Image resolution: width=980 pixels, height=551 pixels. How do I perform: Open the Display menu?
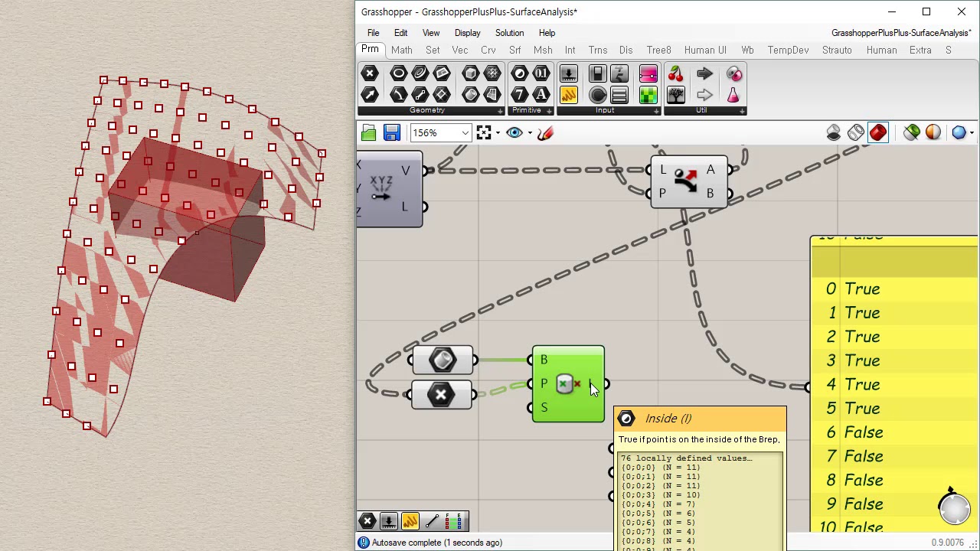click(x=467, y=33)
